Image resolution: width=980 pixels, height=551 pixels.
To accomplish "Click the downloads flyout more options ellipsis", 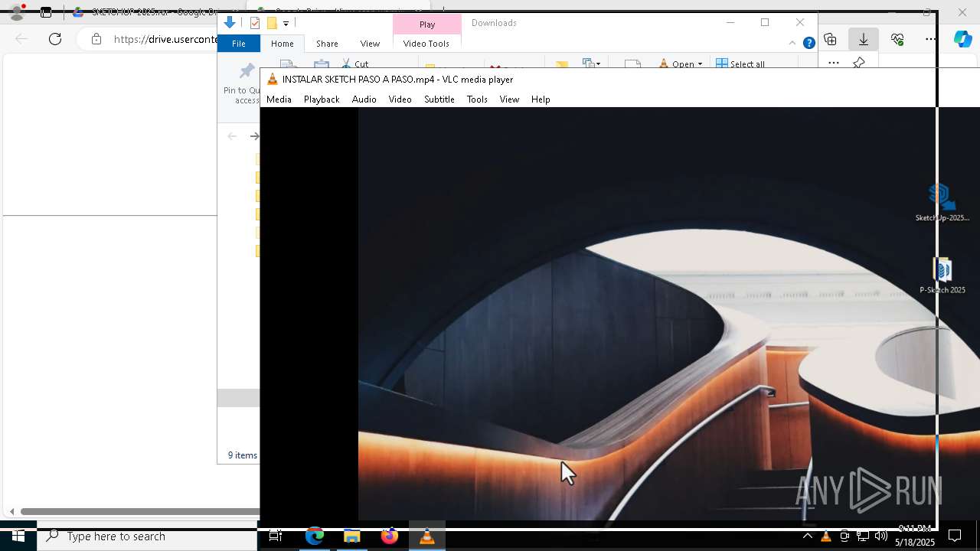I will (834, 63).
